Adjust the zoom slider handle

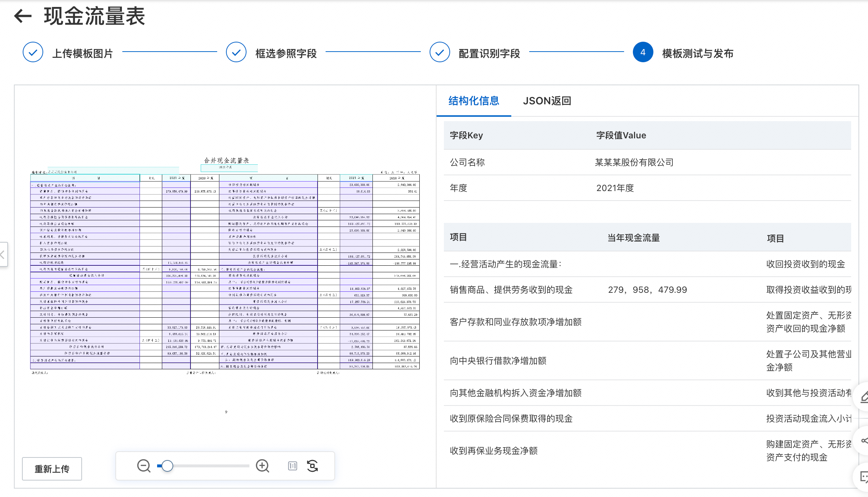click(x=167, y=466)
